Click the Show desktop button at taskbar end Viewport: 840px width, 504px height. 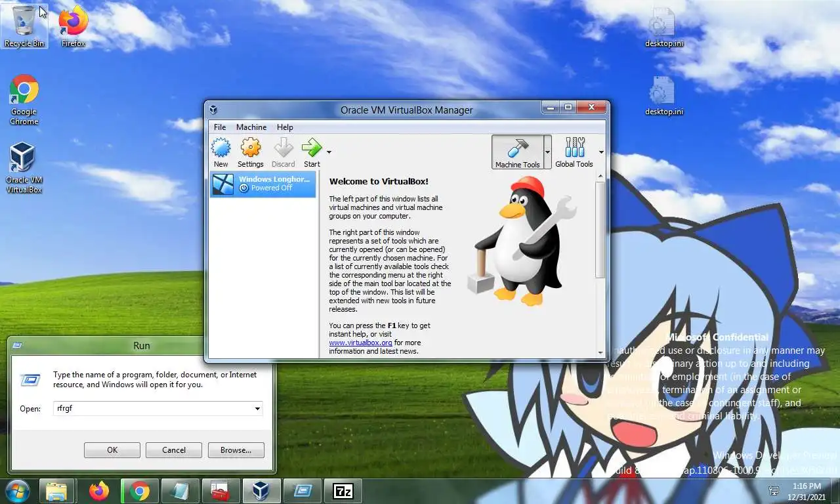pos(835,491)
